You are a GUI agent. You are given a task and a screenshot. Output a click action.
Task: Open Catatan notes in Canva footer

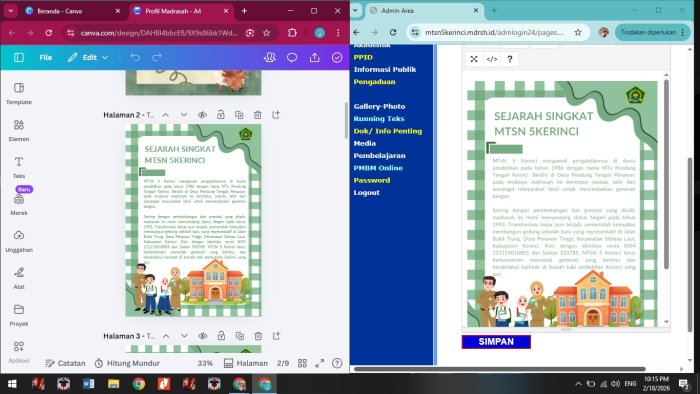65,363
